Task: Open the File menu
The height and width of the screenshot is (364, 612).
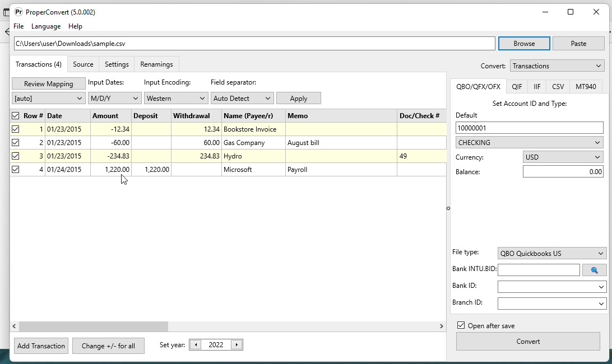Action: [x=18, y=26]
